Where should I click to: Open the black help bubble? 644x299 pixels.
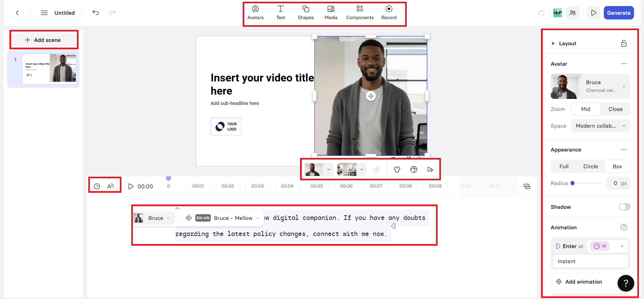pos(626,283)
